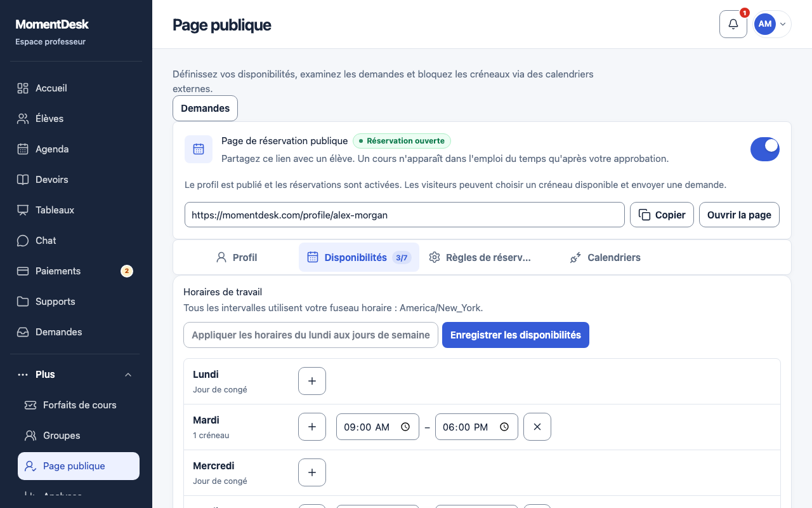Click the Paiements badge showing 2
Screen dimensions: 812x508
pyautogui.click(x=127, y=271)
